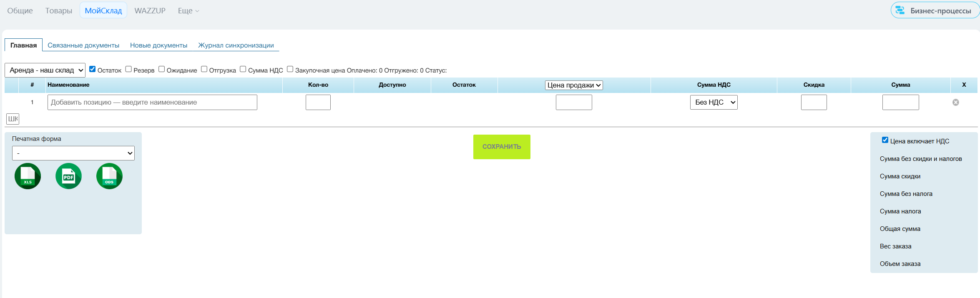Screen dimensions: 980x298
Task: Export the print form as PDF
Action: pyautogui.click(x=68, y=176)
